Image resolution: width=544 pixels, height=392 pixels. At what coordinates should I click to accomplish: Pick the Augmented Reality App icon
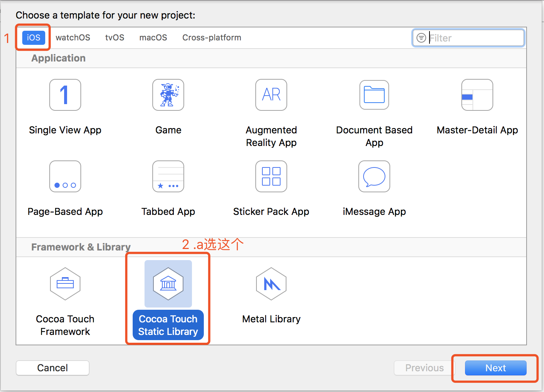pos(271,95)
